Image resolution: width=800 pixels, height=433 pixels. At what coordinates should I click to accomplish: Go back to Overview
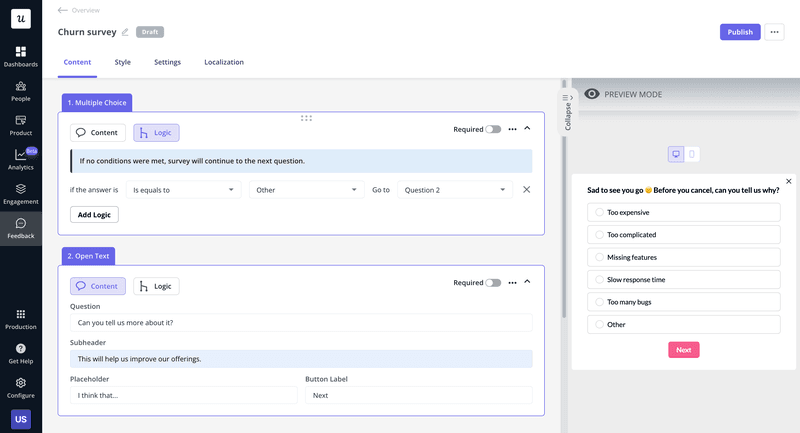pos(79,10)
